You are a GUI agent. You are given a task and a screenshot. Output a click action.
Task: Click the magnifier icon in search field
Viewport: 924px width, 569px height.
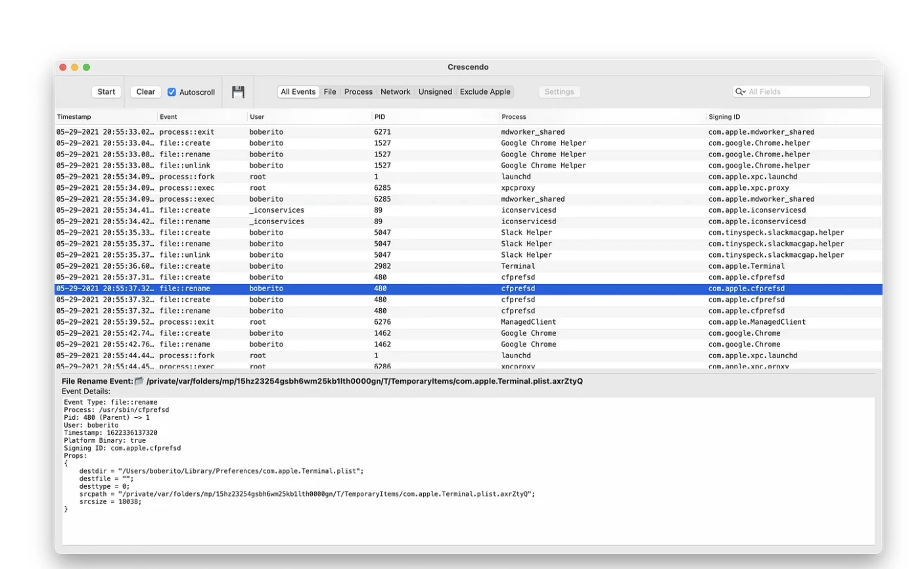tap(741, 92)
